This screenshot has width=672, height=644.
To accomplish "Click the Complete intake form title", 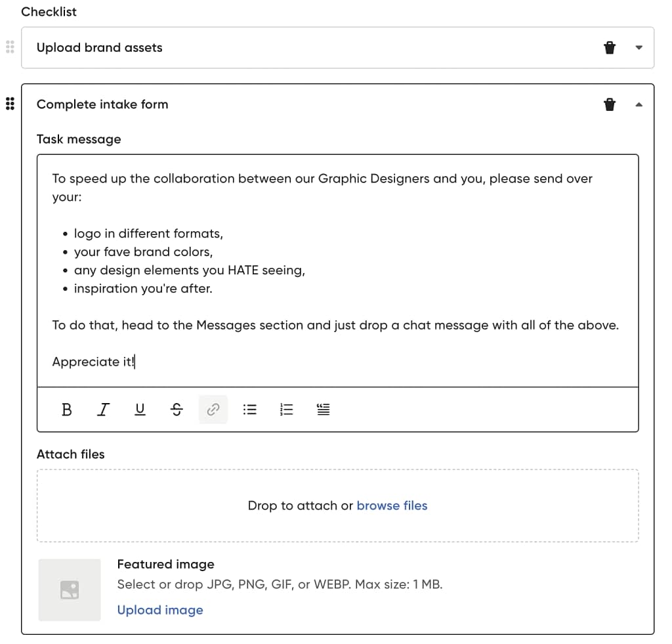I will pyautogui.click(x=102, y=104).
